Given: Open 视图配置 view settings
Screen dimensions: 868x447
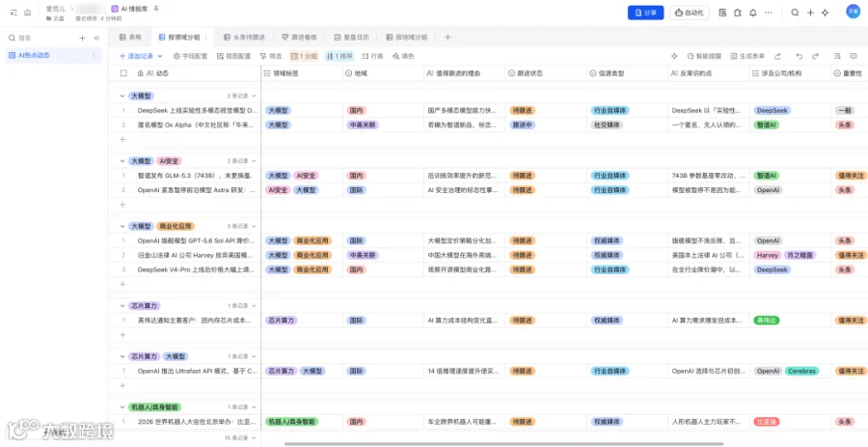Looking at the screenshot, I should click(x=234, y=56).
